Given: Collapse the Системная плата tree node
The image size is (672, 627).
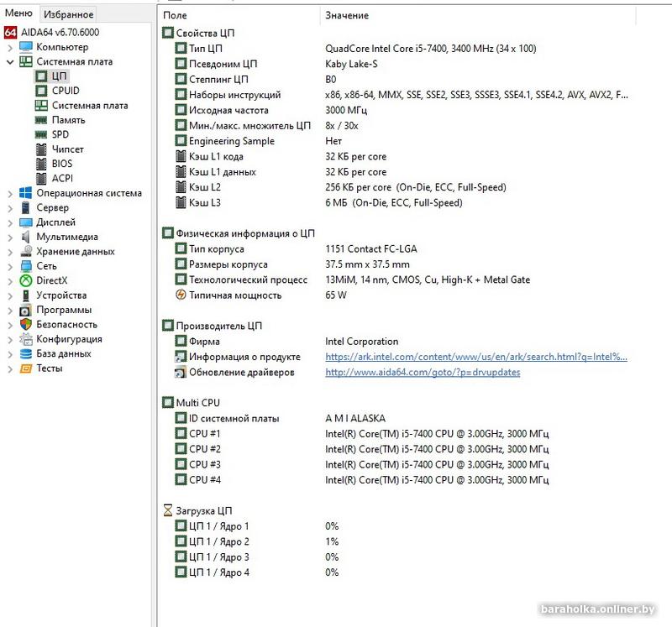Looking at the screenshot, I should 10,62.
